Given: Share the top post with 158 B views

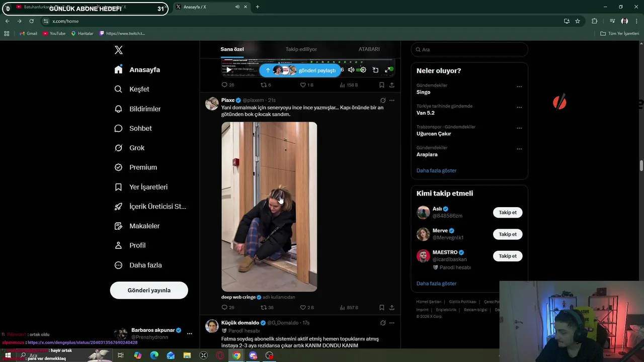Looking at the screenshot, I should [x=392, y=85].
